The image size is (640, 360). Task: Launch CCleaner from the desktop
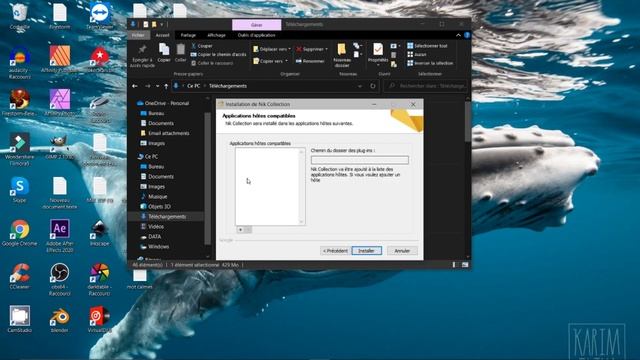point(19,277)
